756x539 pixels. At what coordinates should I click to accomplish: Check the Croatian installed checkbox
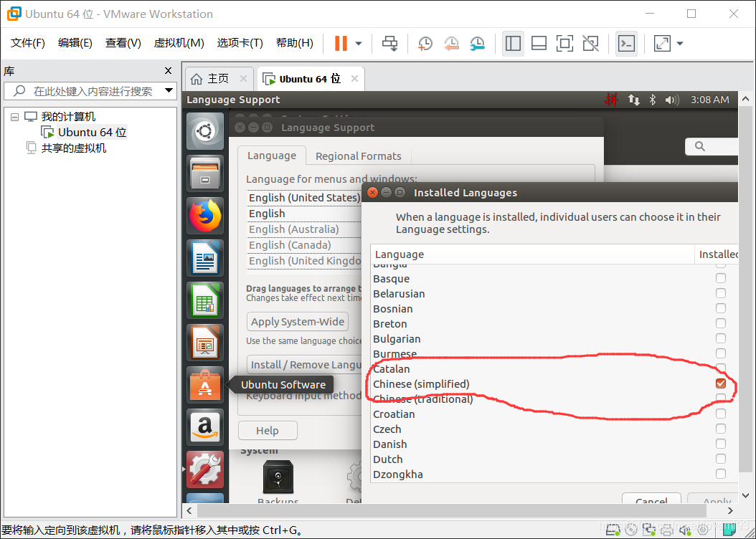pyautogui.click(x=721, y=414)
